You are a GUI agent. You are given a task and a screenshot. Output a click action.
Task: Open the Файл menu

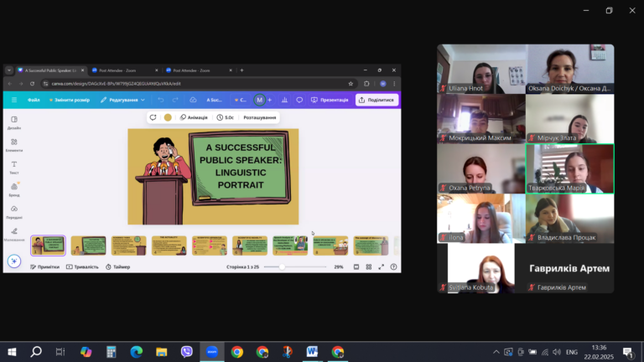(34, 100)
